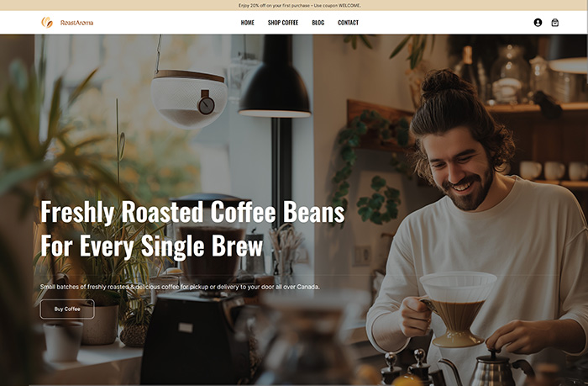Open the shopping bag cart icon
The image size is (588, 386).
point(554,23)
